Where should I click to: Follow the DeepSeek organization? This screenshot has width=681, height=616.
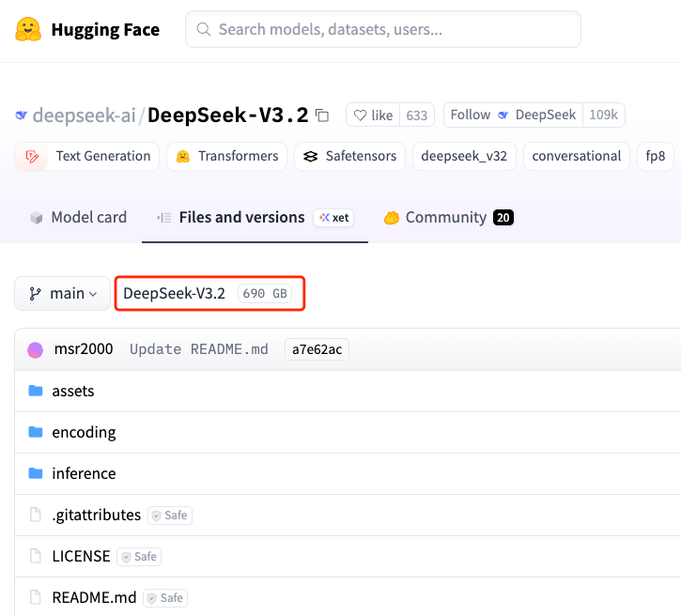513,115
